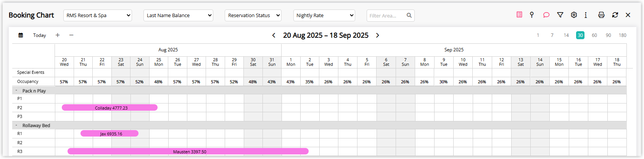The image size is (644, 159).
Task: Click the map pin icon
Action: click(x=532, y=15)
